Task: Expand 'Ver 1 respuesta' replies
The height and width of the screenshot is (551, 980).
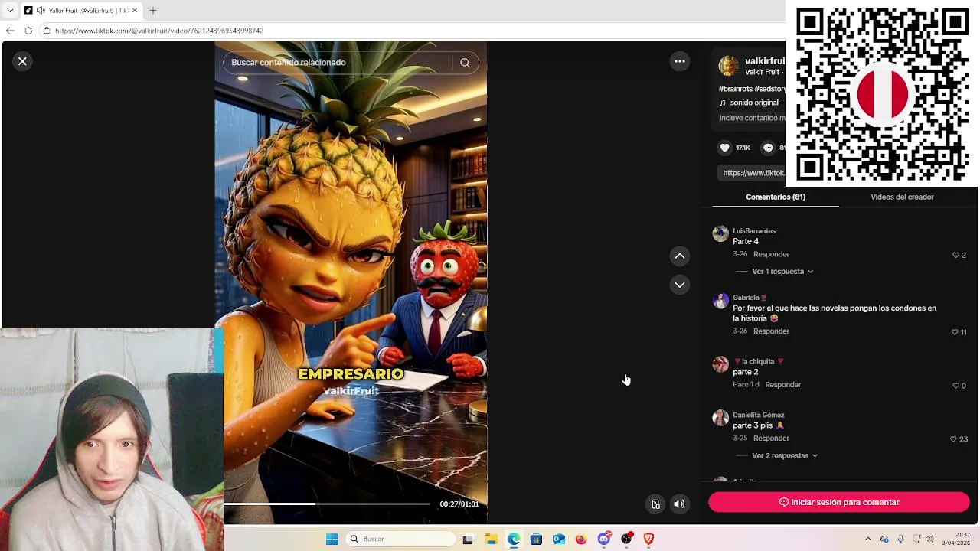Action: click(782, 271)
